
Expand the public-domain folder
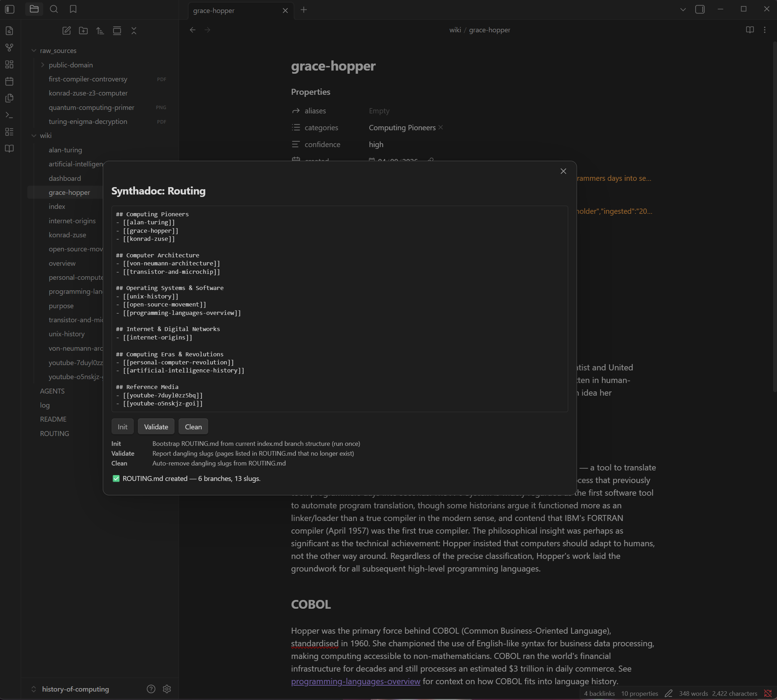click(43, 65)
